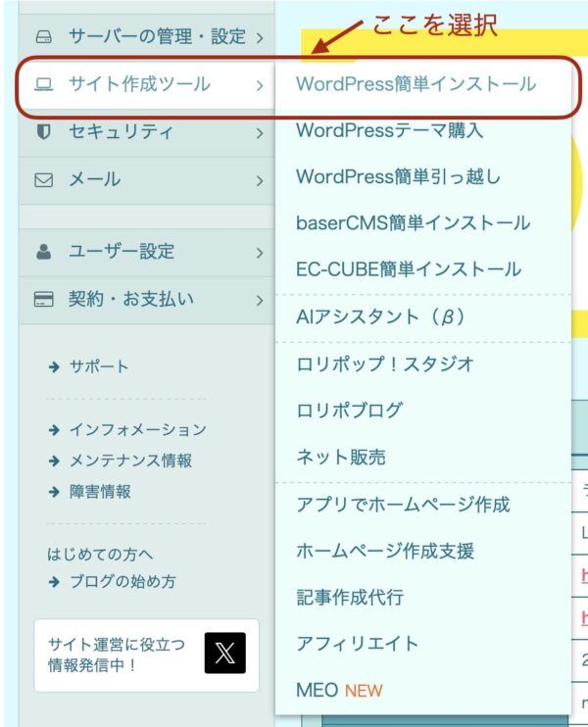Click the credit card icon beside 契約・お支払い
The image size is (588, 727).
pos(43,299)
